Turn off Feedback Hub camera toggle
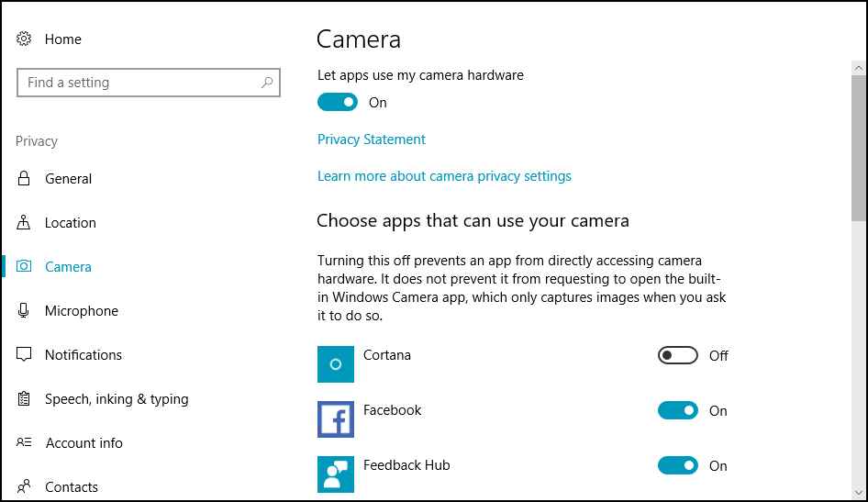The height and width of the screenshot is (502, 868). pos(678,466)
